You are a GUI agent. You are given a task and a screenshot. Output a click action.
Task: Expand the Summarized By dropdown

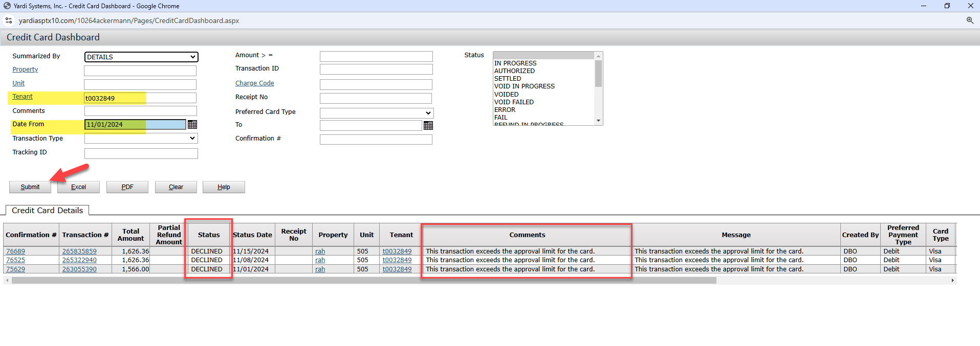coord(141,57)
